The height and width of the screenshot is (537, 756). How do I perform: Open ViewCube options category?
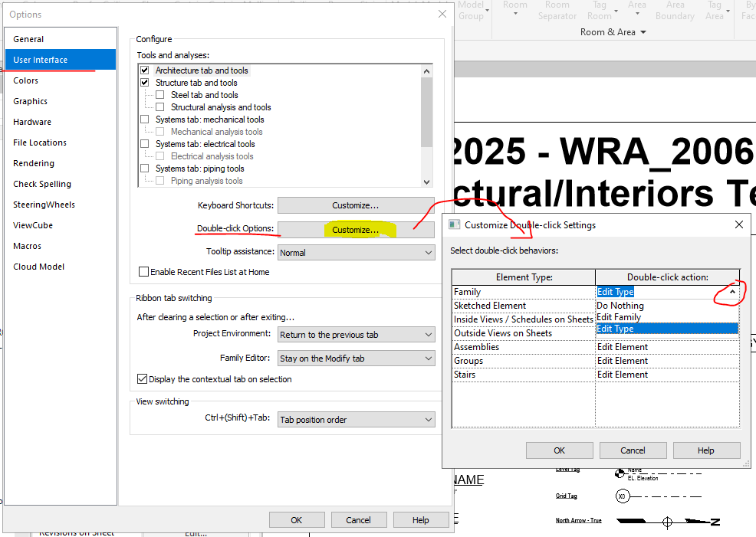point(61,225)
